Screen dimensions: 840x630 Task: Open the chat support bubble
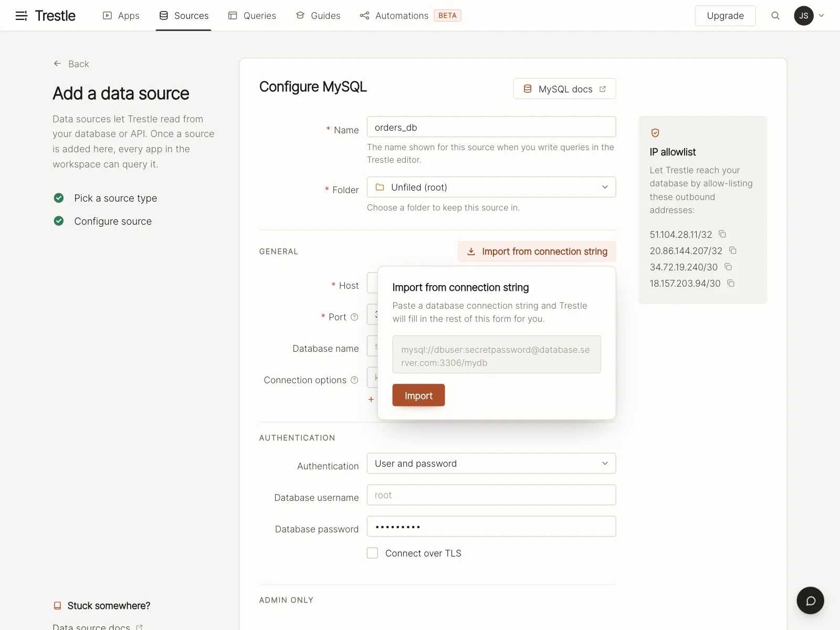click(x=810, y=601)
